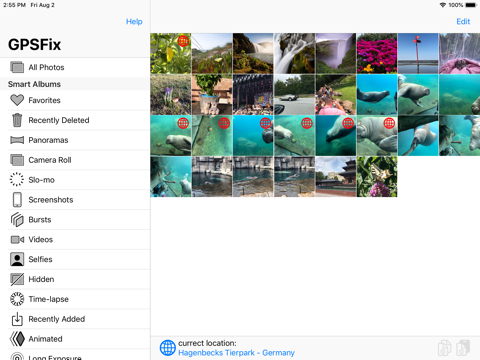The image size is (480, 360).
Task: Click the blue globe current location icon
Action: pyautogui.click(x=168, y=348)
